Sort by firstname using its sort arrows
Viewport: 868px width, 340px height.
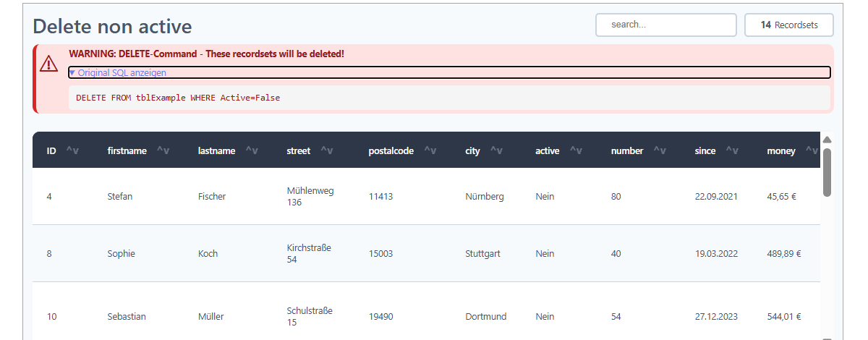pos(163,150)
